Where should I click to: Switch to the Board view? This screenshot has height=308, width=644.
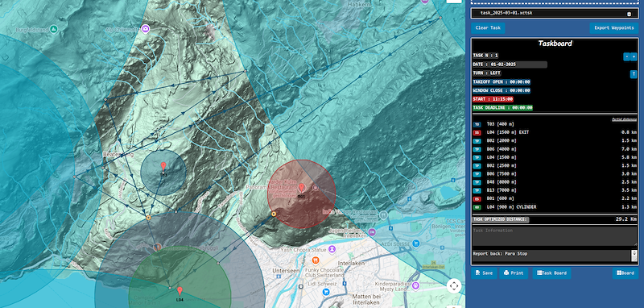point(625,273)
